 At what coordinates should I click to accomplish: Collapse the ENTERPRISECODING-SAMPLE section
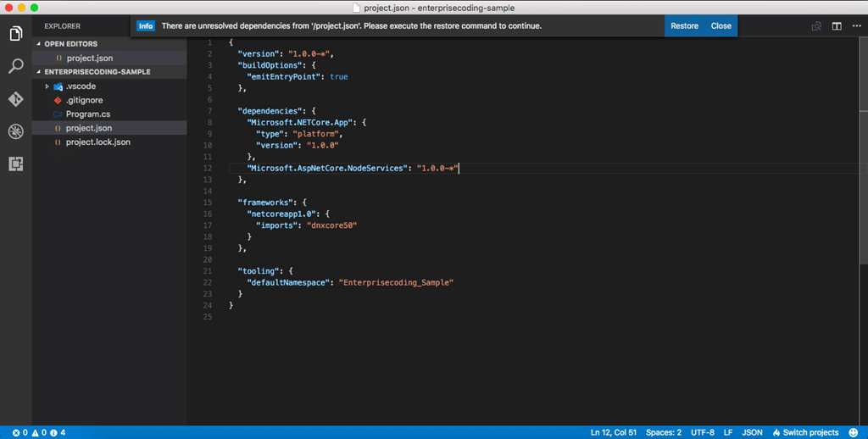pos(39,72)
